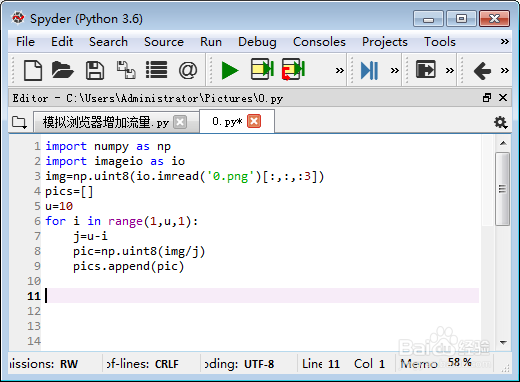Click the scroll up arrow of editor

(503, 143)
